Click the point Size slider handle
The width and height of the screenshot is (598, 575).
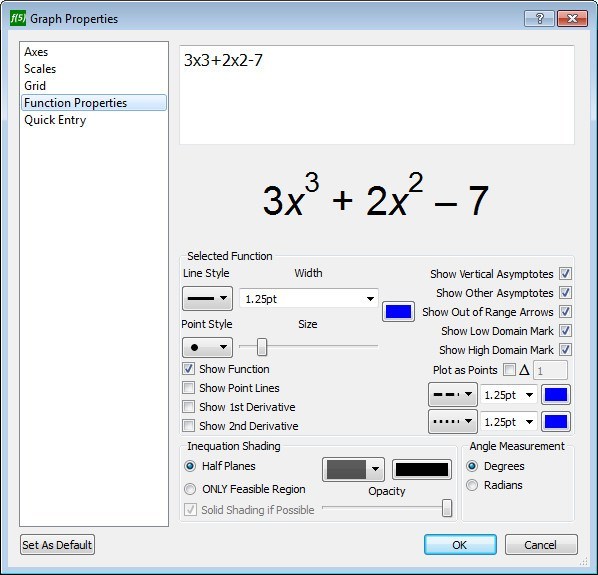tap(262, 347)
